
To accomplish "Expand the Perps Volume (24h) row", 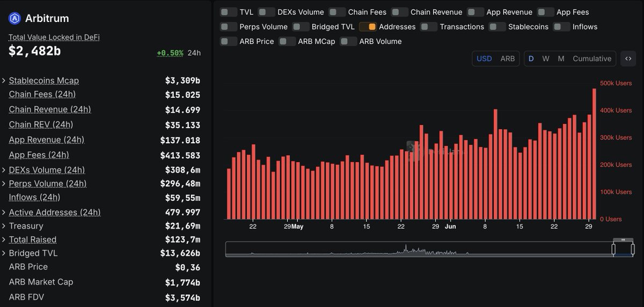I will coord(4,184).
